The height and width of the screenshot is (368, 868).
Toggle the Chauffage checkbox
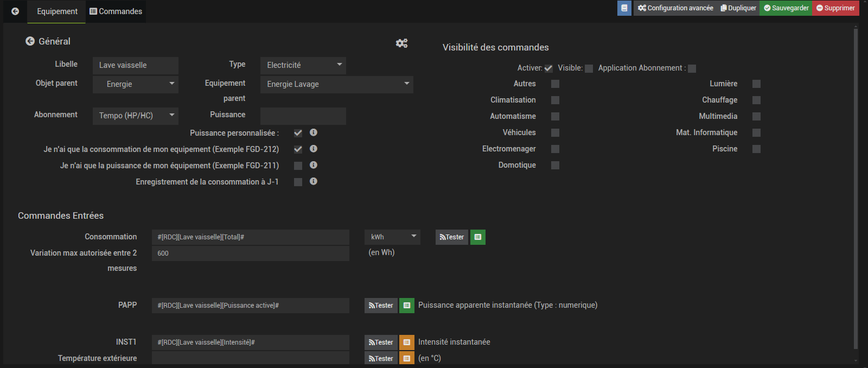coord(756,100)
